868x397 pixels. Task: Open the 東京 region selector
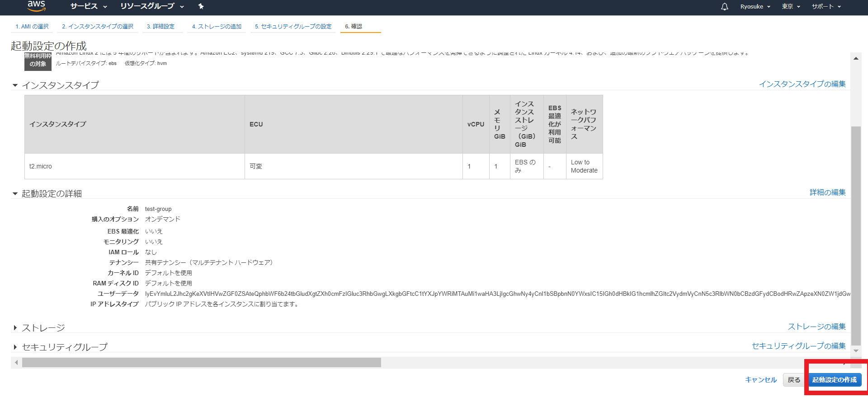(x=791, y=6)
